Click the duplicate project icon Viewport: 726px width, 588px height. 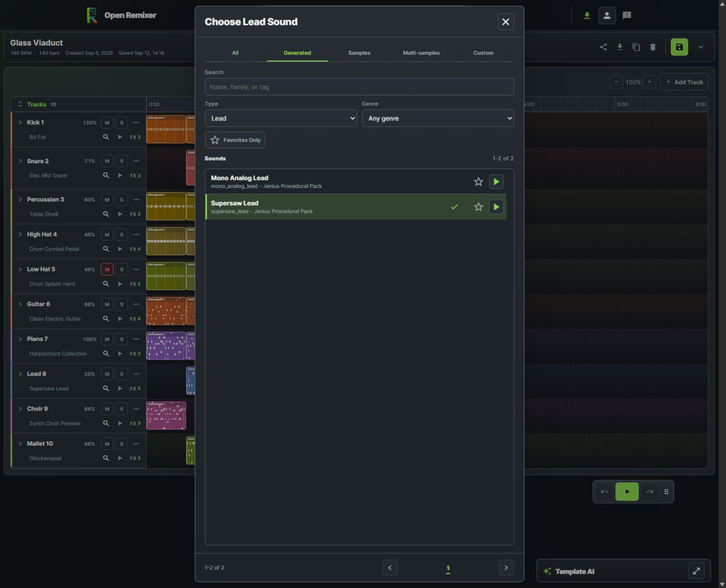point(636,47)
